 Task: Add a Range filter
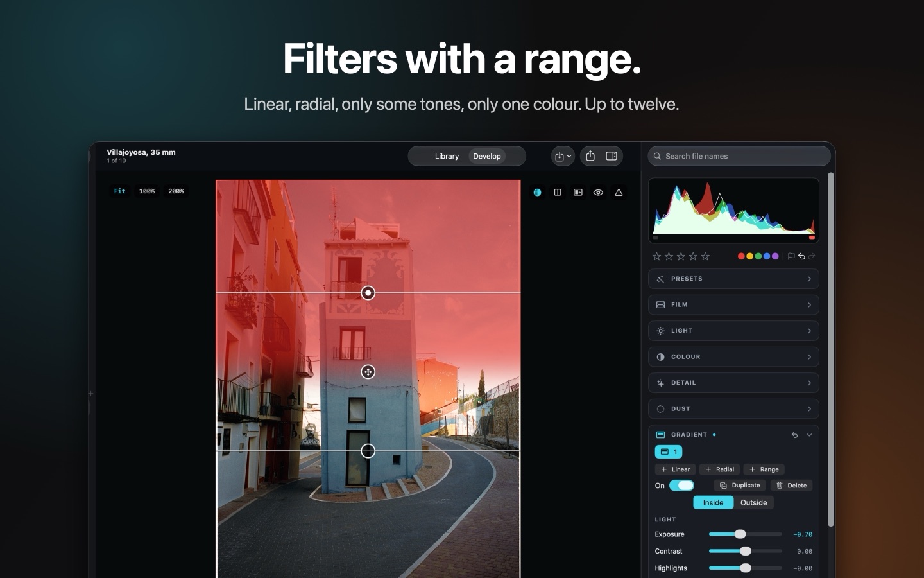click(764, 469)
